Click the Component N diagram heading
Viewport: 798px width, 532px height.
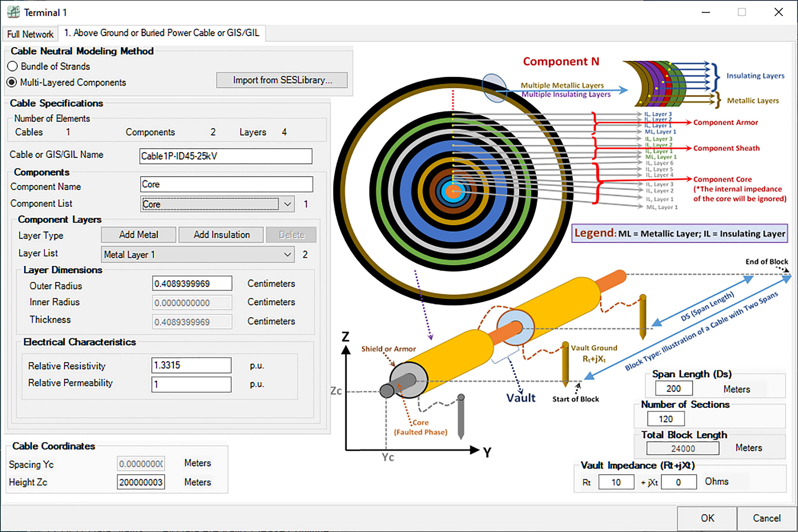pyautogui.click(x=561, y=62)
